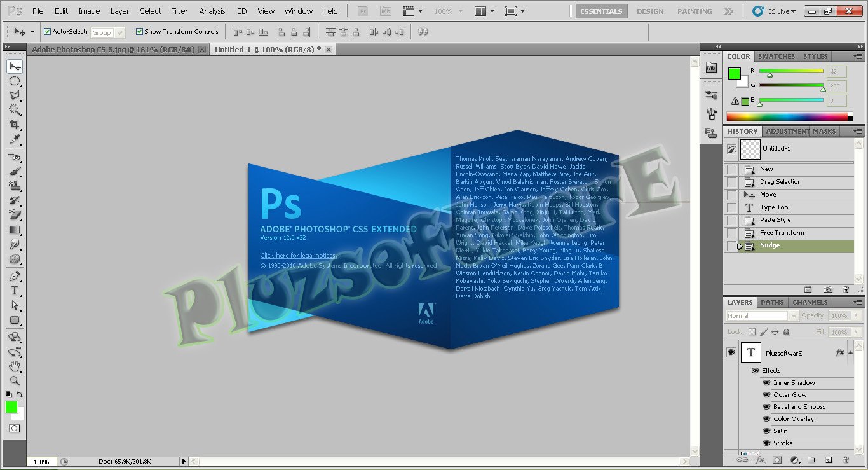Hide the Stroke effect
Viewport: 868px width, 470px height.
point(766,443)
